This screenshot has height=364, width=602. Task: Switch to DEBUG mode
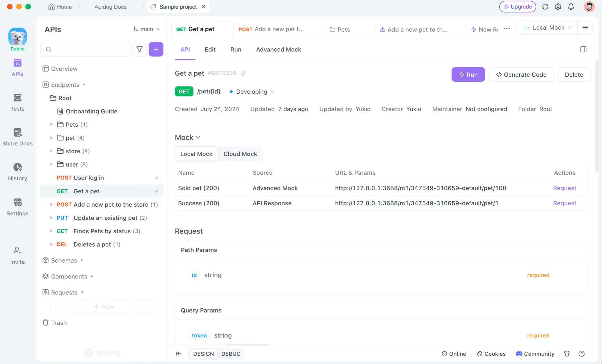231,354
